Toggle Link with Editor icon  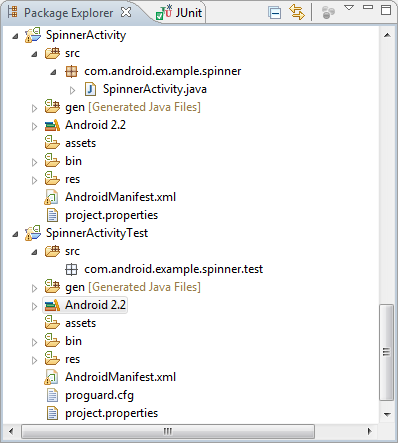(x=296, y=12)
